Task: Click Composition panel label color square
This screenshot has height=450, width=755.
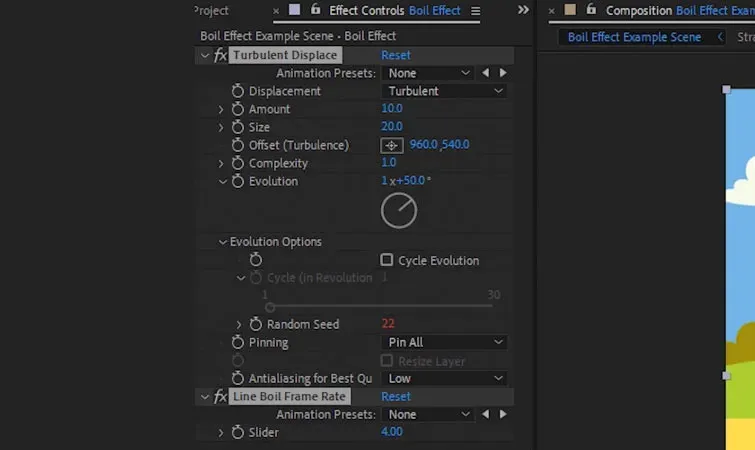Action: tap(570, 10)
